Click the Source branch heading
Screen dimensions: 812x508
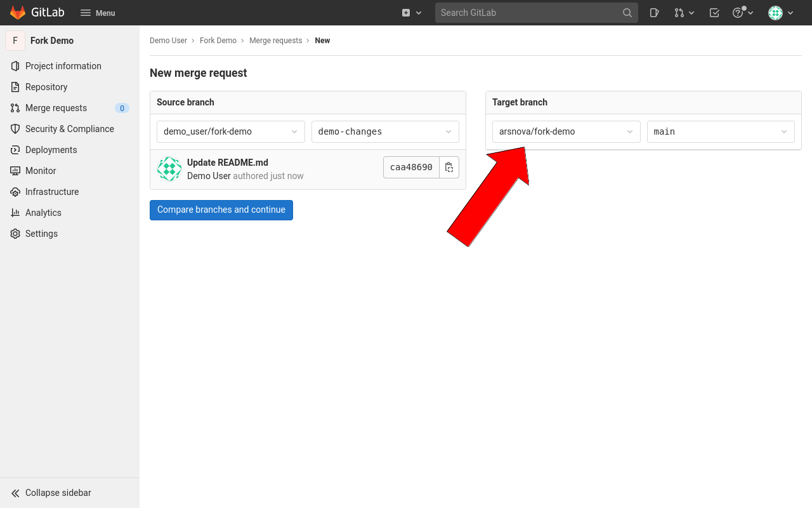click(x=185, y=102)
